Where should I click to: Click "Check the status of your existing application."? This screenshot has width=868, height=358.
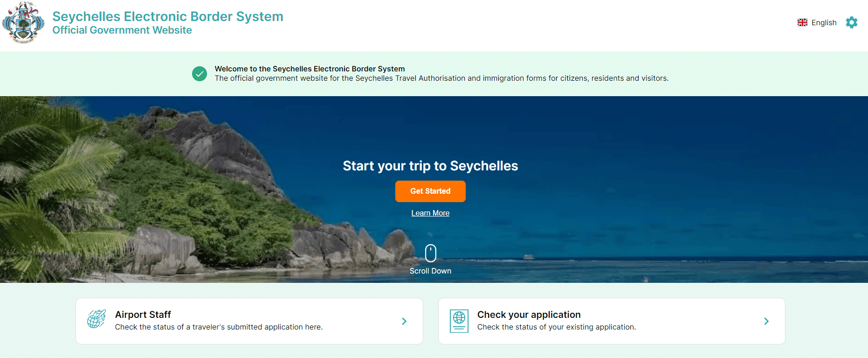(x=557, y=327)
